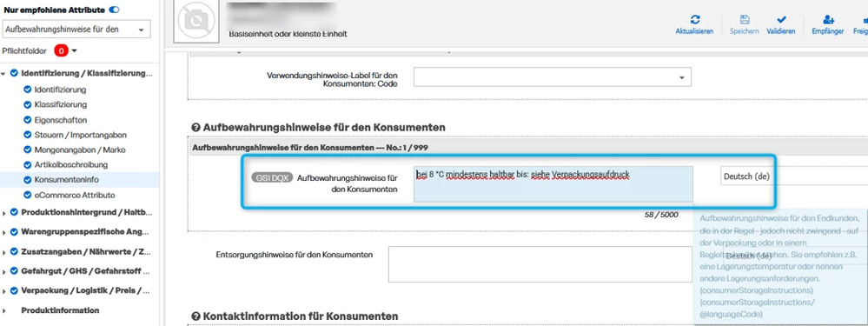
Task: Click the Speichern save button
Action: (x=744, y=25)
